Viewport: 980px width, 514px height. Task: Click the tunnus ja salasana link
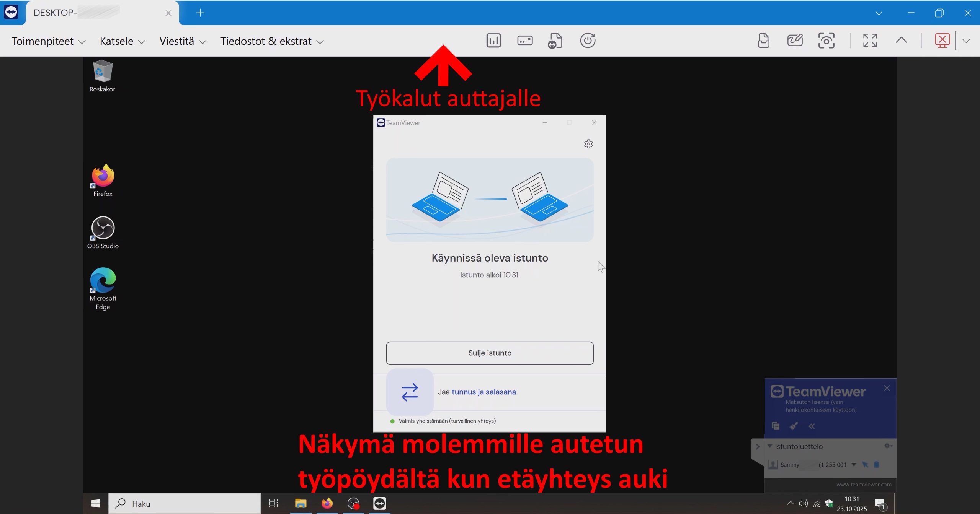tap(484, 392)
